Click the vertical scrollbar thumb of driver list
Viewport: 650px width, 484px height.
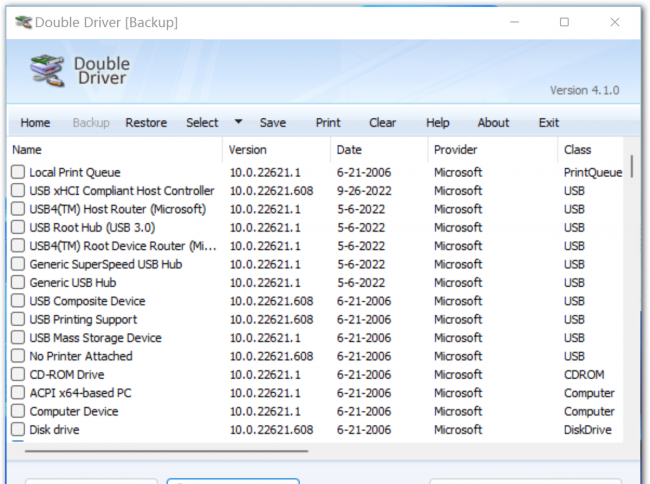pos(632,166)
